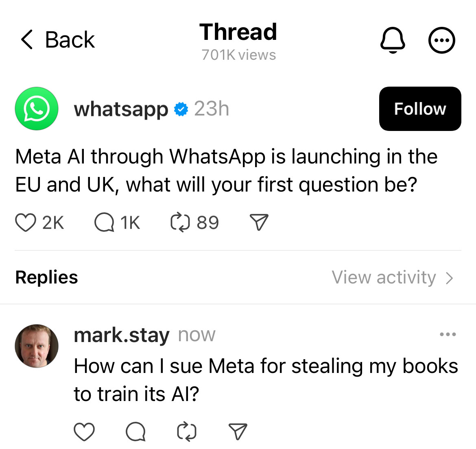This screenshot has width=476, height=449.
Task: Open View activity
Action: [x=384, y=277]
